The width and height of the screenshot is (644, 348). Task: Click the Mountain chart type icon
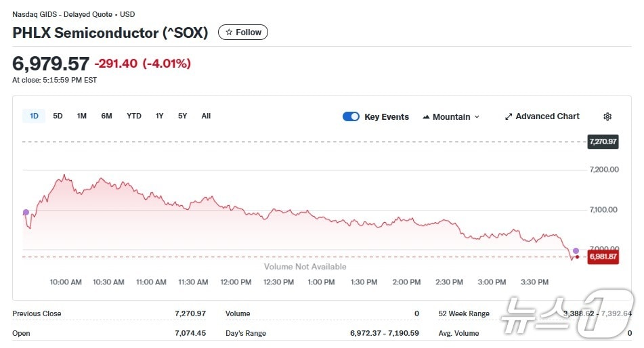426,117
